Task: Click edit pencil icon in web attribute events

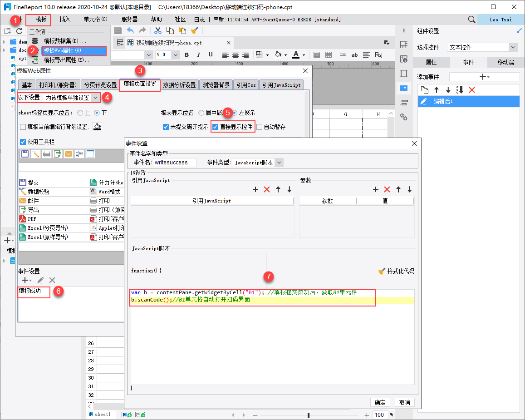Action: pos(40,280)
